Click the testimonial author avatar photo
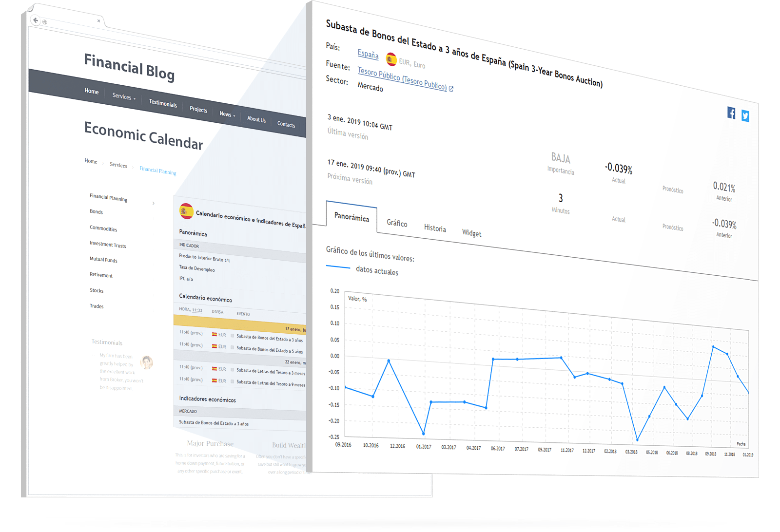780x532 pixels. (146, 362)
